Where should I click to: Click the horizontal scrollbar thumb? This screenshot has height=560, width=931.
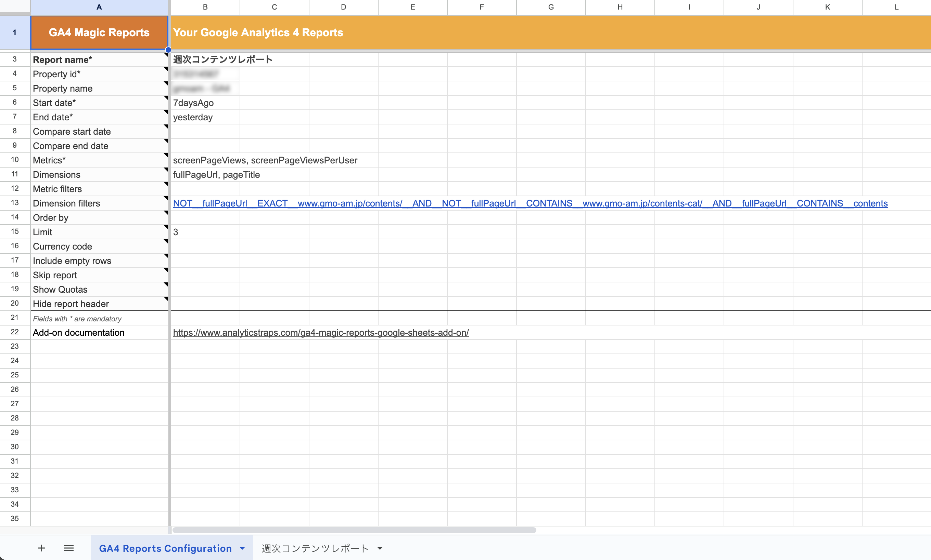pos(354,530)
